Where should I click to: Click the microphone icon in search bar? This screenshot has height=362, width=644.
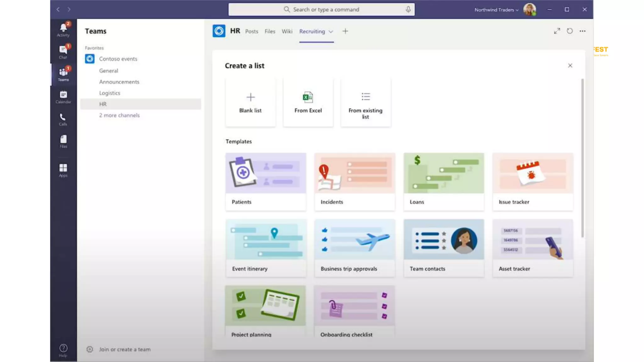pos(408,9)
